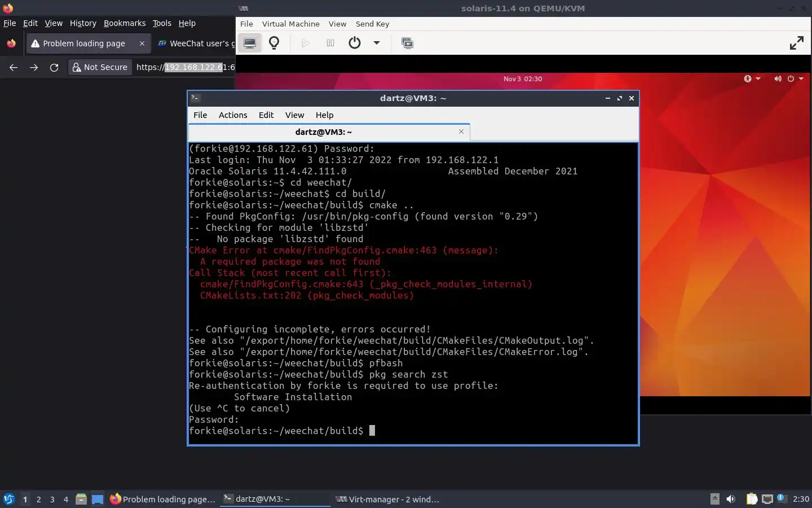
Task: Click removable media tray icon
Action: pos(714,498)
